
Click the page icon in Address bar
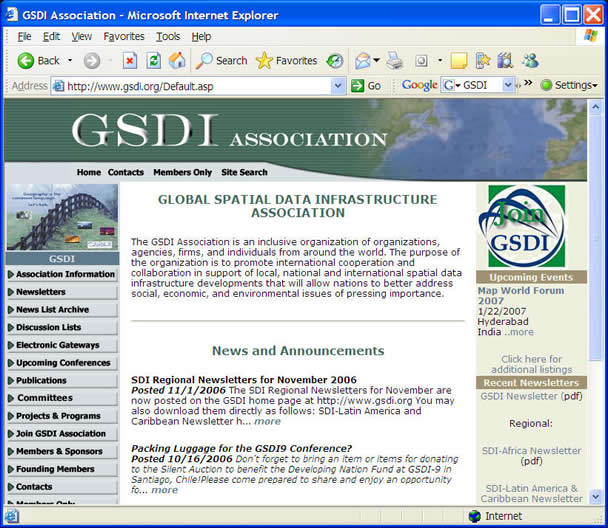(58, 86)
